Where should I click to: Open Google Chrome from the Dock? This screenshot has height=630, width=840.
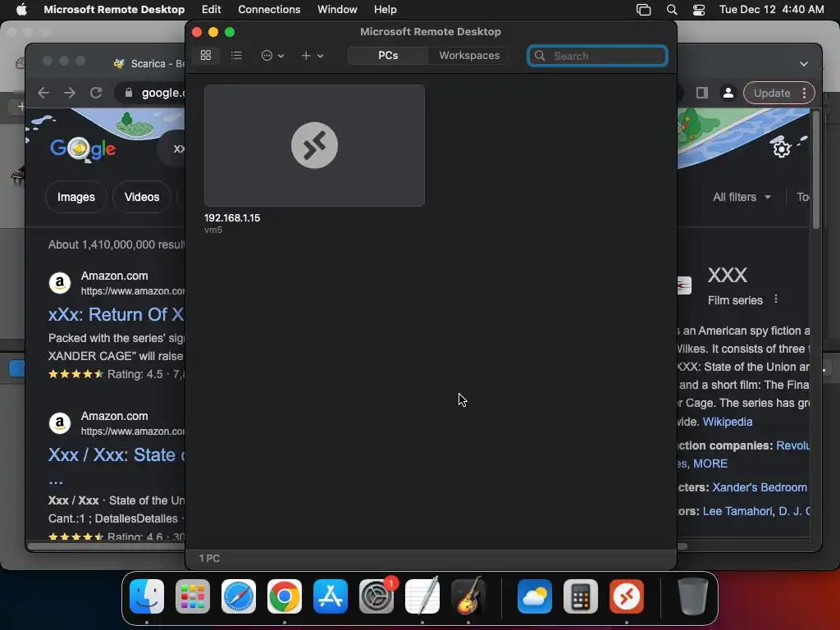tap(285, 596)
